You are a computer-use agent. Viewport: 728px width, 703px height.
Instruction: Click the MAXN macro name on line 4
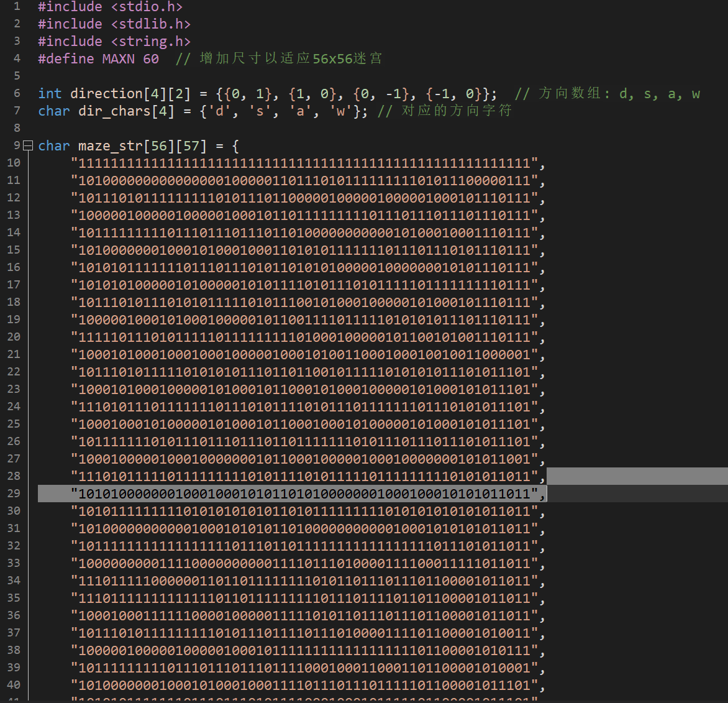click(118, 59)
